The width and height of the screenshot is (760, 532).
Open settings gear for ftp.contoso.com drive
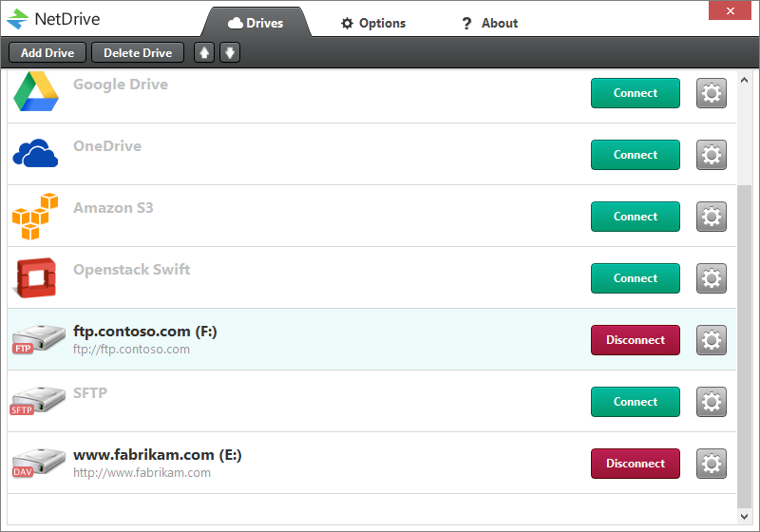[711, 340]
